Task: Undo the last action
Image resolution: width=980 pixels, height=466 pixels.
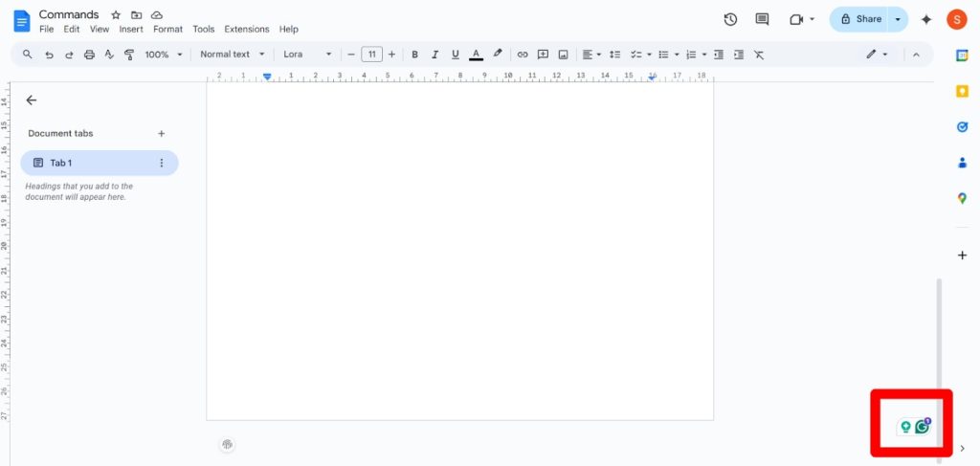Action: [x=49, y=55]
